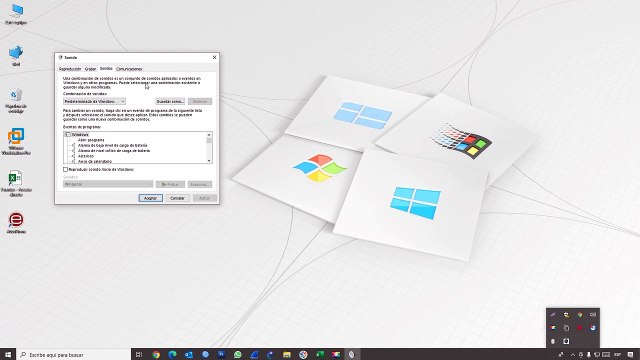Open the Windows Start menu
Image resolution: width=640 pixels, height=360 pixels.
tap(8, 354)
